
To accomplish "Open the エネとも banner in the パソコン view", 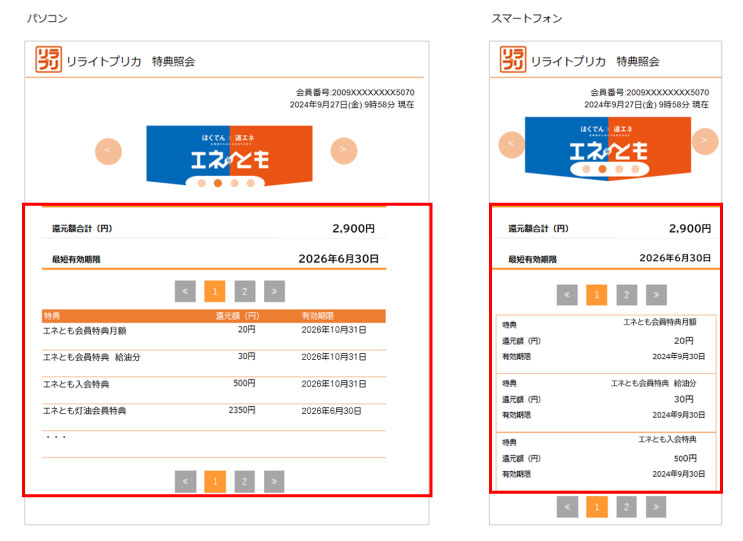I will (x=229, y=155).
